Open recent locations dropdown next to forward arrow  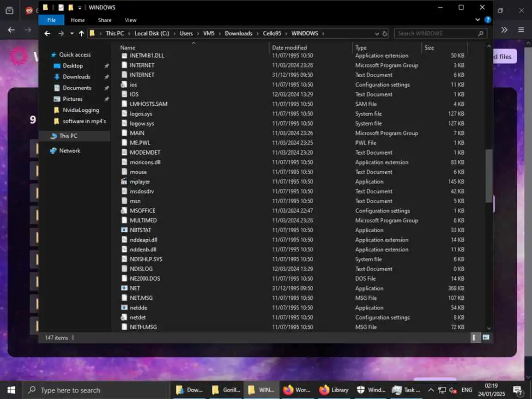(72, 33)
